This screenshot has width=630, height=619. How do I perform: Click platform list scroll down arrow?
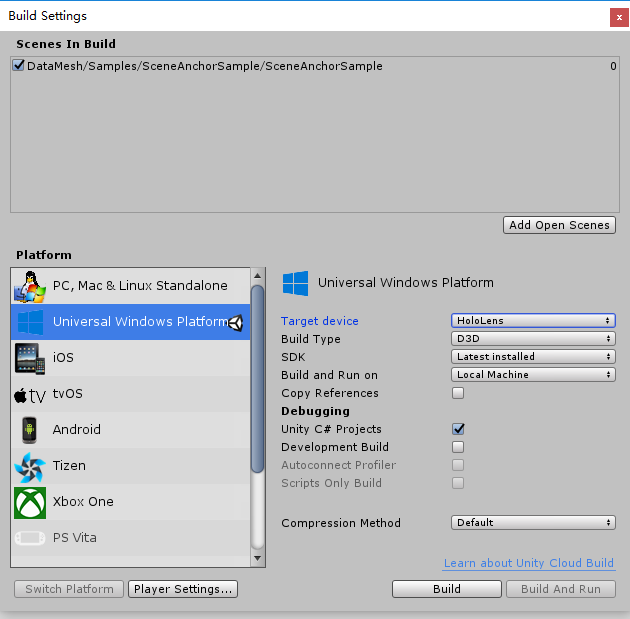point(258,558)
